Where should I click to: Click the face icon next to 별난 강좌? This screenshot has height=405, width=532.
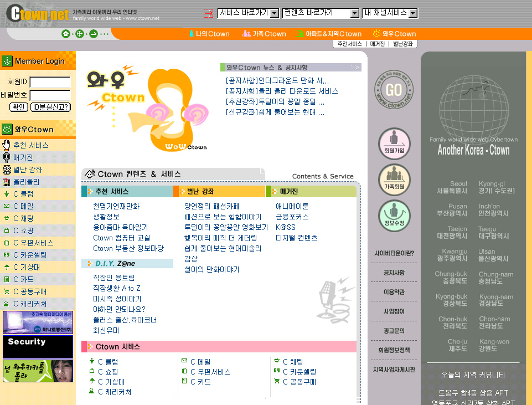pos(7,170)
